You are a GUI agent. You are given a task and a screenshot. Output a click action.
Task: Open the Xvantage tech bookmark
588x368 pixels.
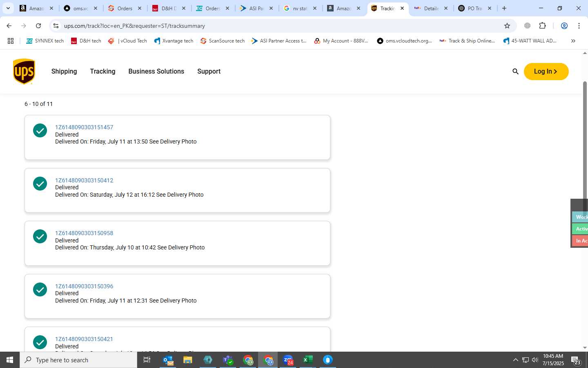click(174, 41)
